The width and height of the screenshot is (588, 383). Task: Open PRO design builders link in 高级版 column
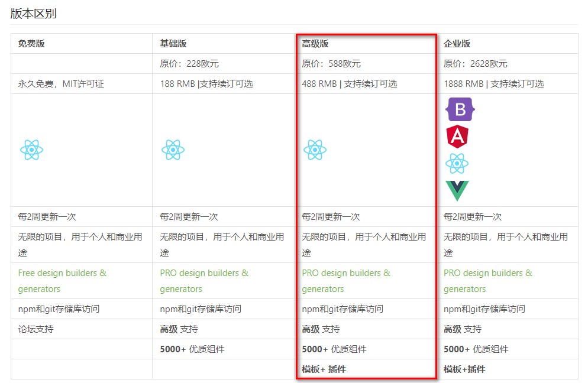346,281
